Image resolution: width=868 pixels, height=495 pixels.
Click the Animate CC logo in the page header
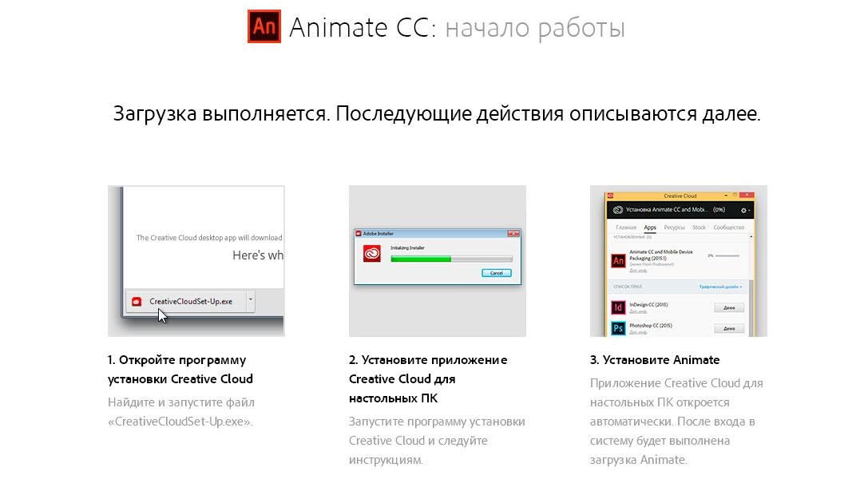(x=264, y=26)
